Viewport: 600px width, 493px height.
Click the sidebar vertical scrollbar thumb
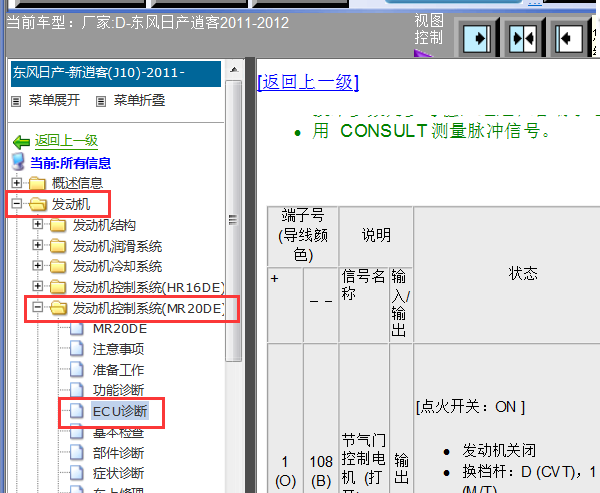[x=233, y=220]
